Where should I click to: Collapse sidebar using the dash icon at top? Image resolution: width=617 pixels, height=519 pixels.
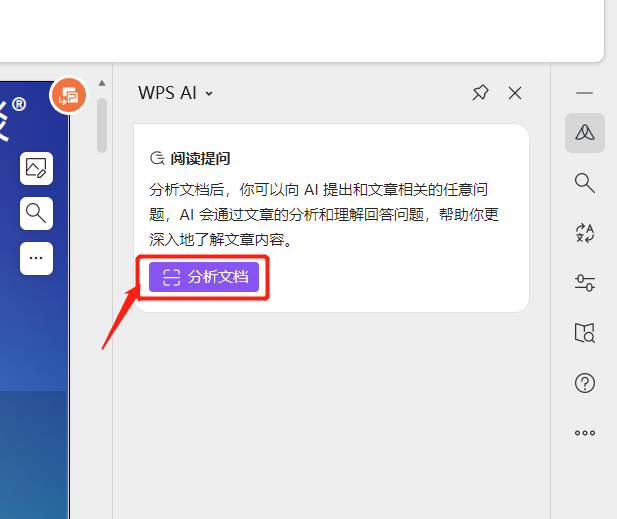point(585,93)
